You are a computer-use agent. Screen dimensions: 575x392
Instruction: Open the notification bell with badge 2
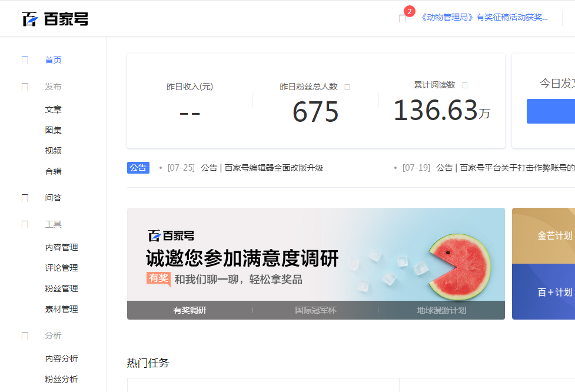point(403,18)
